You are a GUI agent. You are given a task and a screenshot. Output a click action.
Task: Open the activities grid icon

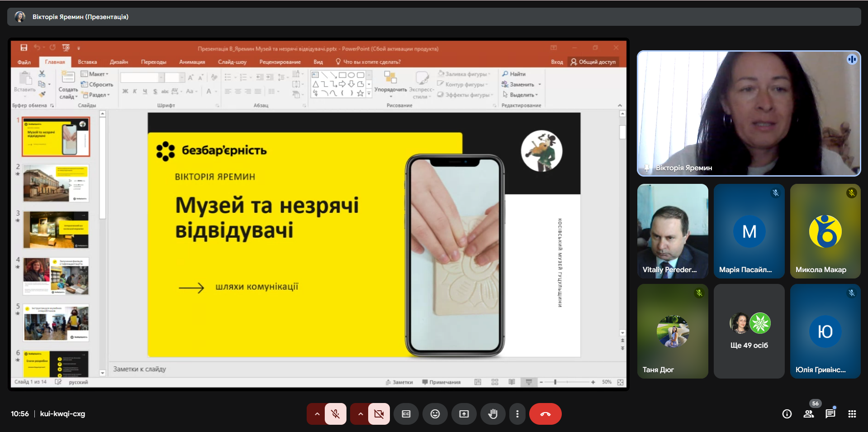tap(852, 414)
